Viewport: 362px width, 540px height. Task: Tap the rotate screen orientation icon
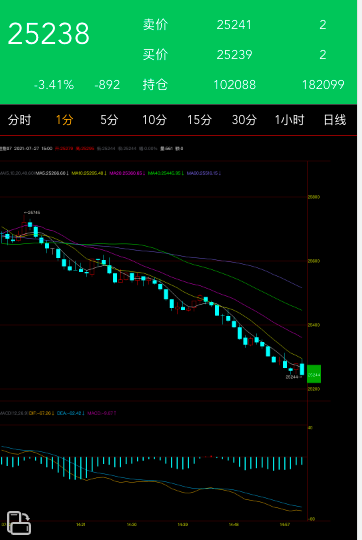19,523
